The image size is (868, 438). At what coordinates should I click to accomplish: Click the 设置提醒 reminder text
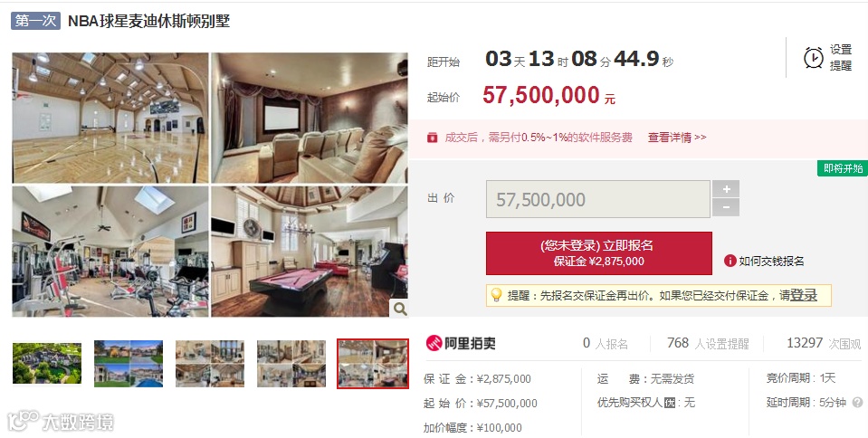click(x=840, y=58)
